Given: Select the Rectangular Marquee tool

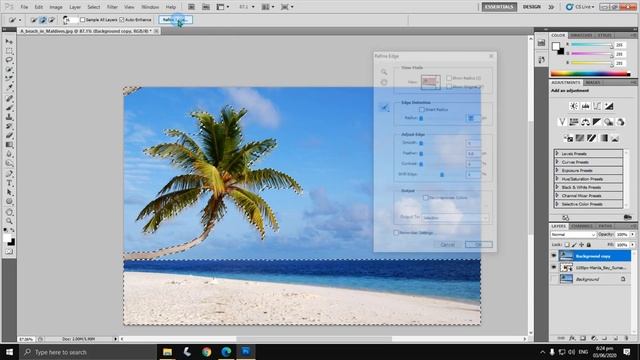Looking at the screenshot, I should (x=9, y=51).
